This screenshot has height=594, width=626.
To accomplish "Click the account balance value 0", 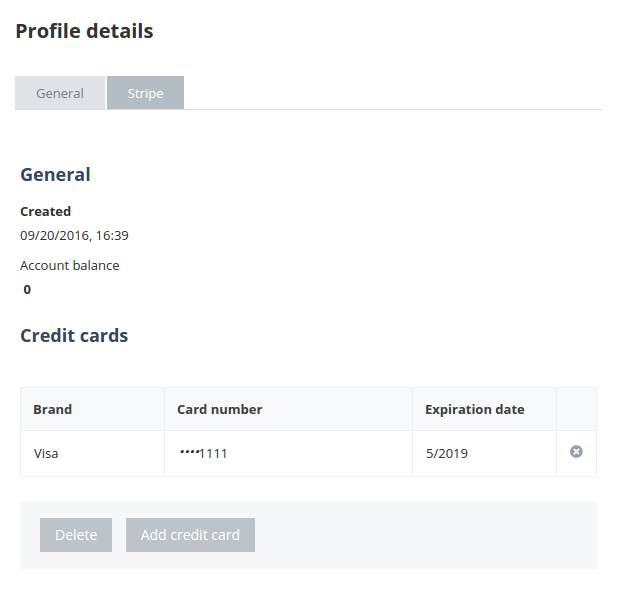I will click(x=27, y=290).
